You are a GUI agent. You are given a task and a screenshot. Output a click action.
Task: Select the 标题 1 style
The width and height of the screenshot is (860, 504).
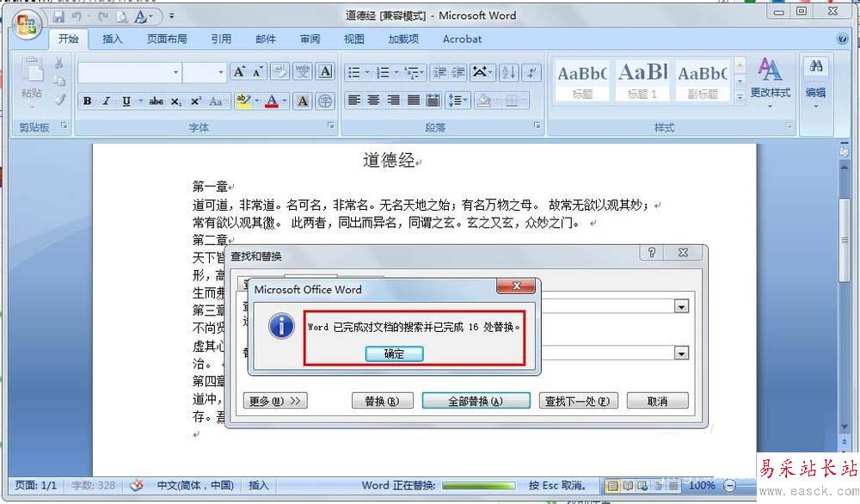pyautogui.click(x=642, y=81)
